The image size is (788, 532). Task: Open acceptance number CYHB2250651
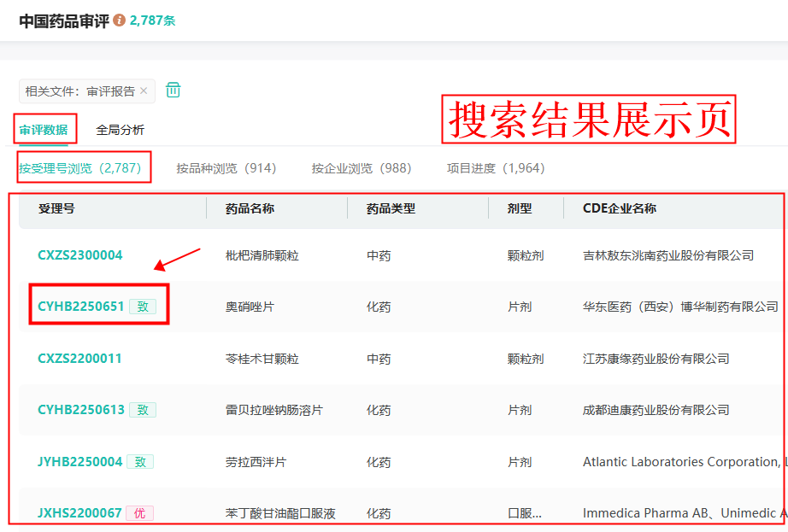click(x=80, y=307)
